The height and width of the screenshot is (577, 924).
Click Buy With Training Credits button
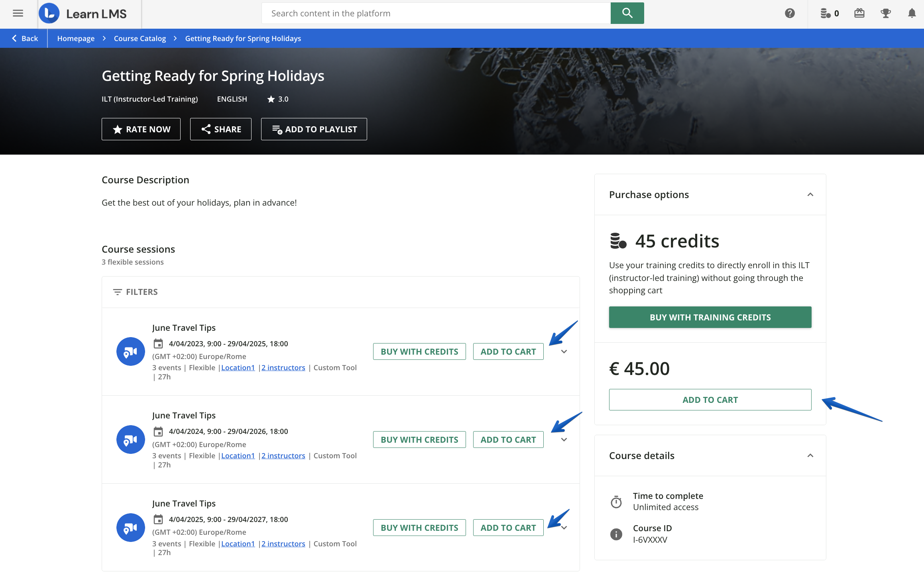tap(710, 317)
